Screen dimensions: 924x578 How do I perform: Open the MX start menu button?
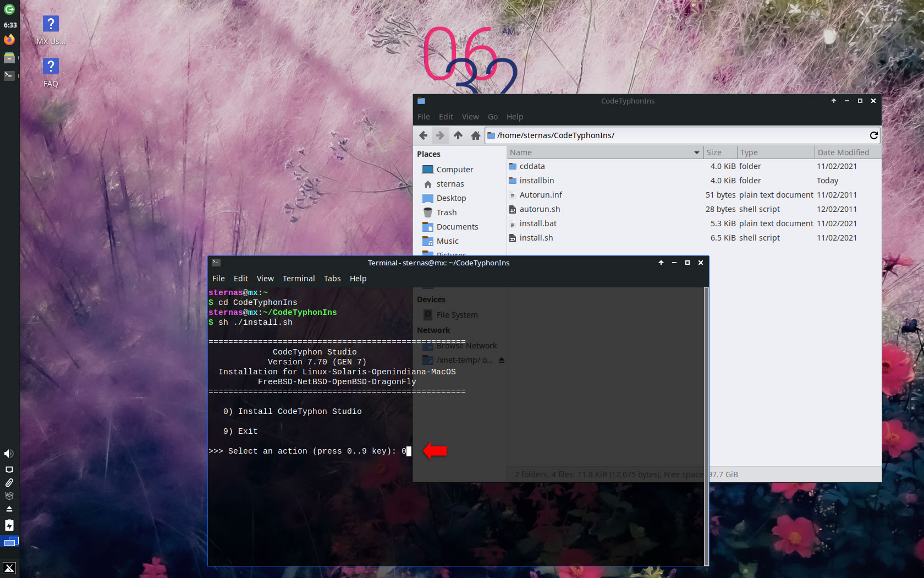click(x=9, y=568)
